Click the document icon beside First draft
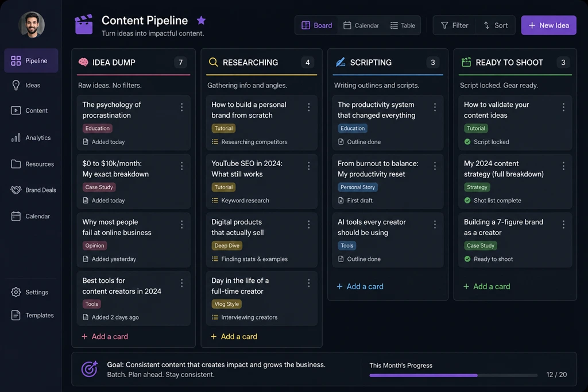 [x=341, y=200]
